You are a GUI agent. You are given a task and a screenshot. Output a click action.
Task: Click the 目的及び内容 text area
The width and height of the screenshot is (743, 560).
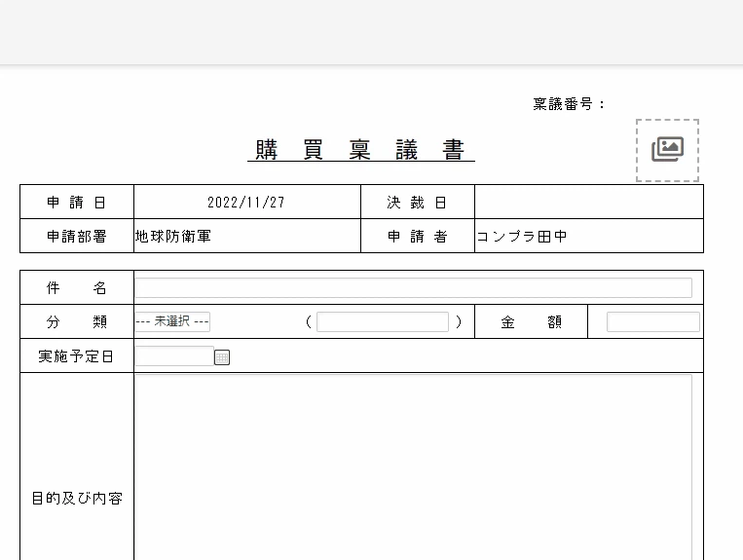(413, 467)
